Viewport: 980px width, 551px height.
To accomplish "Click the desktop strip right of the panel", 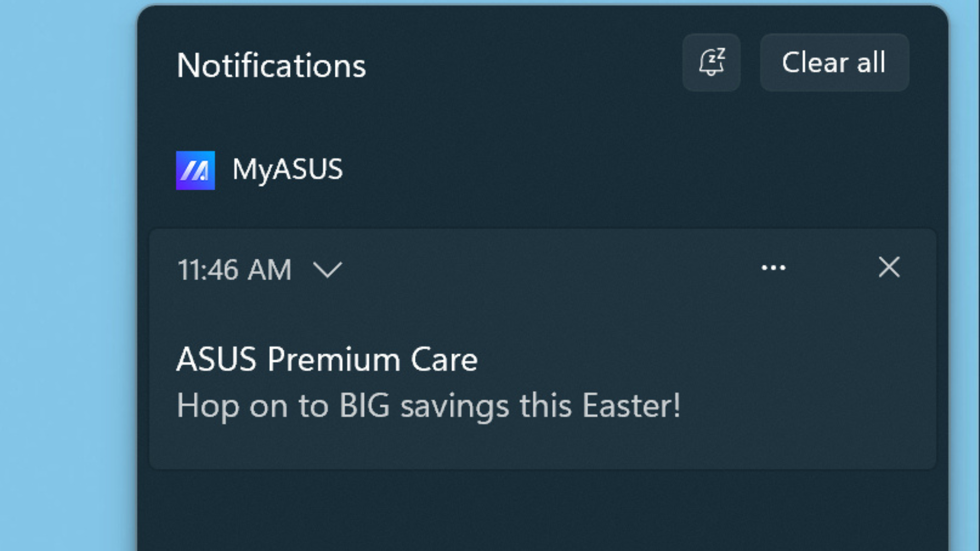I will pos(966,275).
